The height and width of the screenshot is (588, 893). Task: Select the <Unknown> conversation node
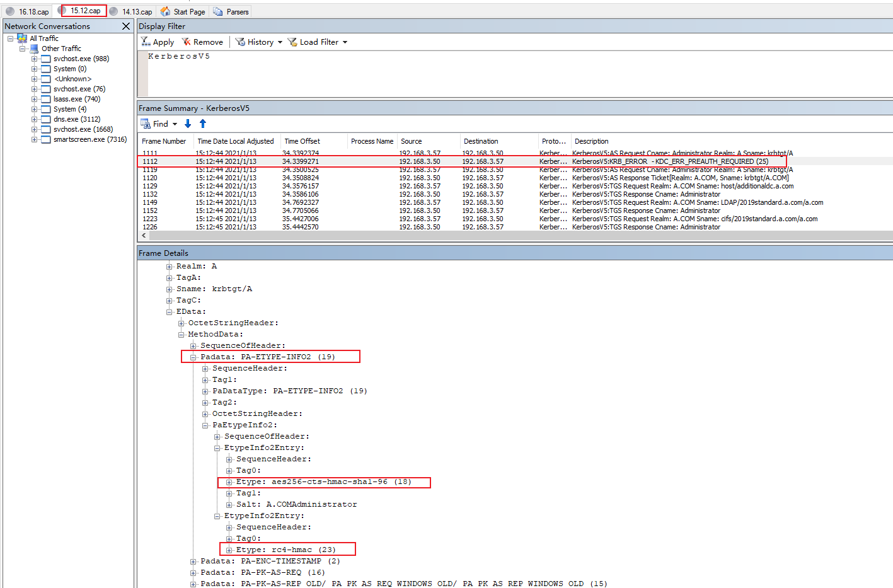click(x=72, y=79)
